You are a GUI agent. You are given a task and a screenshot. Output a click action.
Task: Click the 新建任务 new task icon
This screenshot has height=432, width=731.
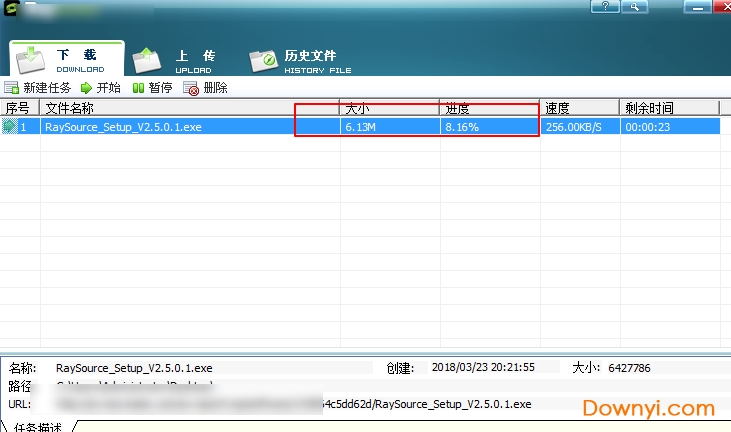tap(11, 88)
